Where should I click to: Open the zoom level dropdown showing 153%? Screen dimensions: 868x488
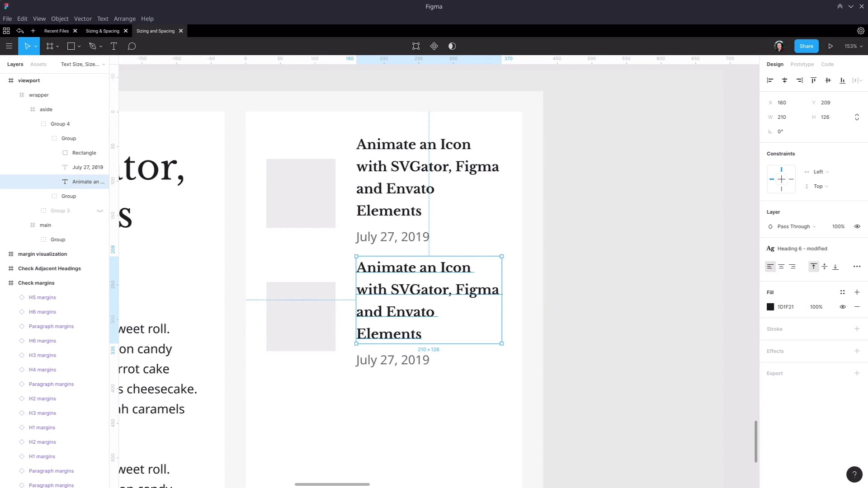pyautogui.click(x=853, y=46)
